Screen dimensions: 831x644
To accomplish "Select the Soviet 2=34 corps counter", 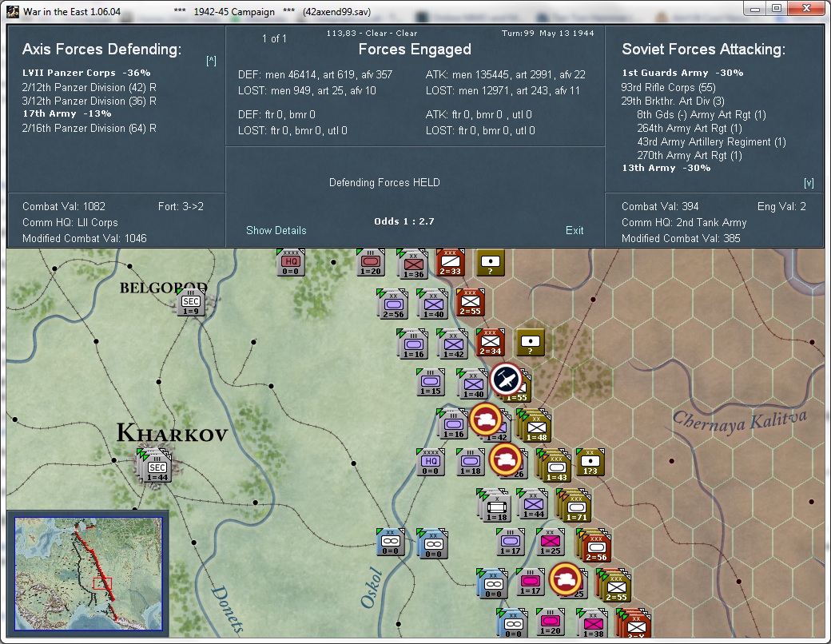I will click(491, 343).
